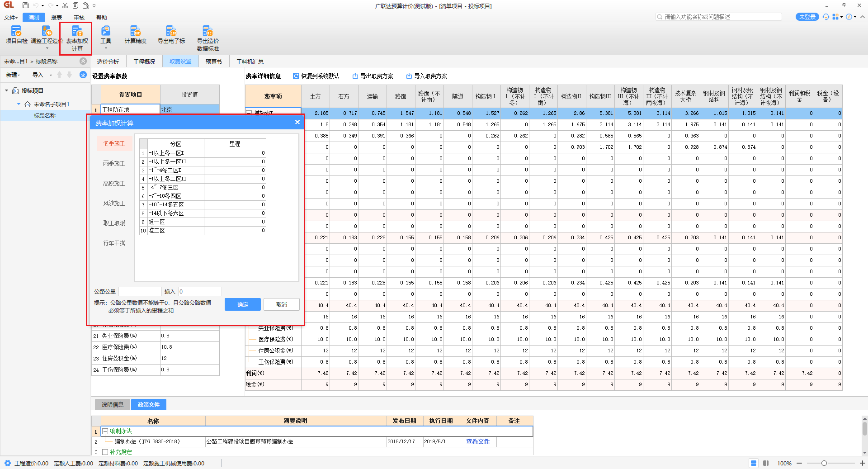Select 雨季施工 in dialog sidebar
Image resolution: width=868 pixels, height=469 pixels.
click(114, 163)
